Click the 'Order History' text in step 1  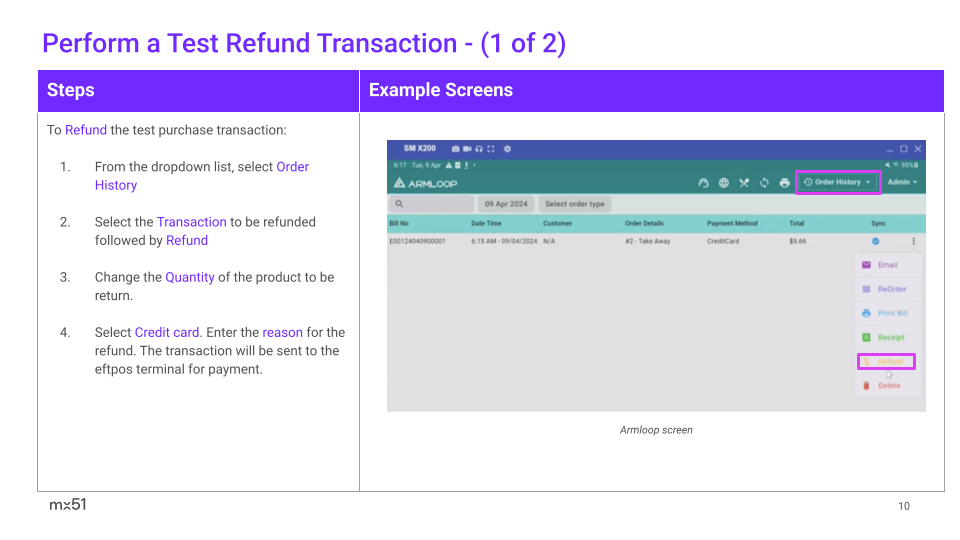pos(202,176)
